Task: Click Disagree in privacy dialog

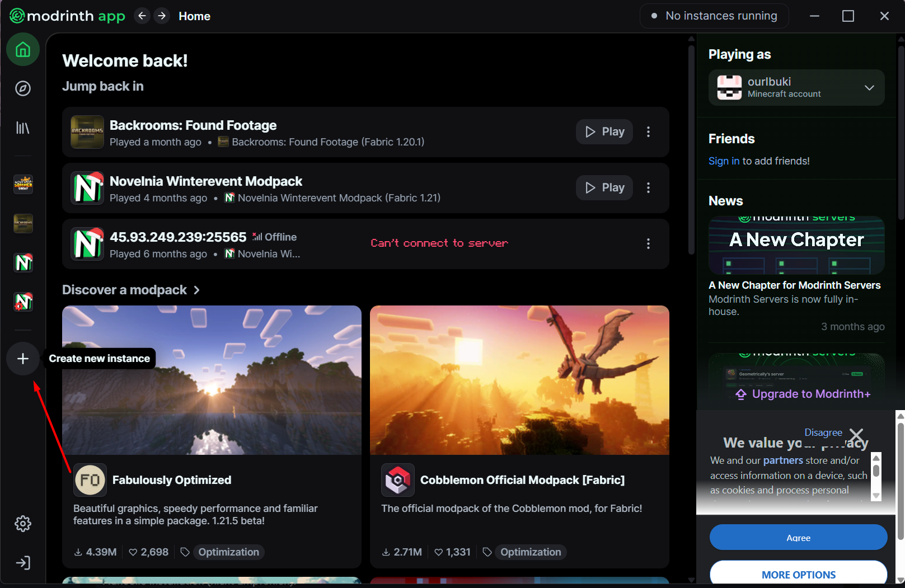Action: tap(823, 432)
